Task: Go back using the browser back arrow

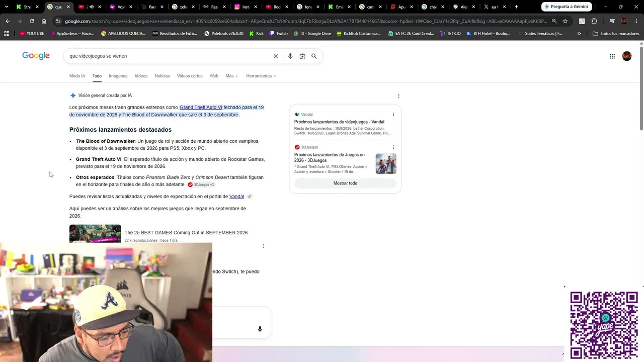Action: (8, 21)
